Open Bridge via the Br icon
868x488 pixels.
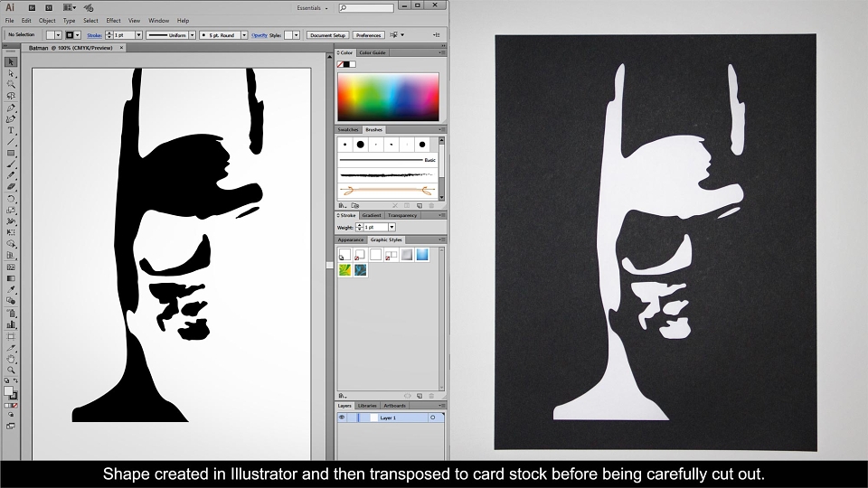33,8
